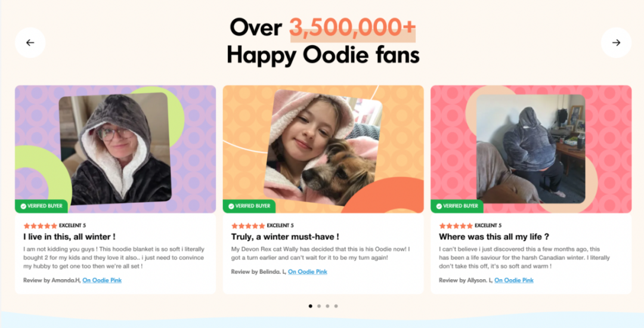This screenshot has height=328, width=644.
Task: Click star rating on "Where was this" review
Action: click(x=456, y=226)
